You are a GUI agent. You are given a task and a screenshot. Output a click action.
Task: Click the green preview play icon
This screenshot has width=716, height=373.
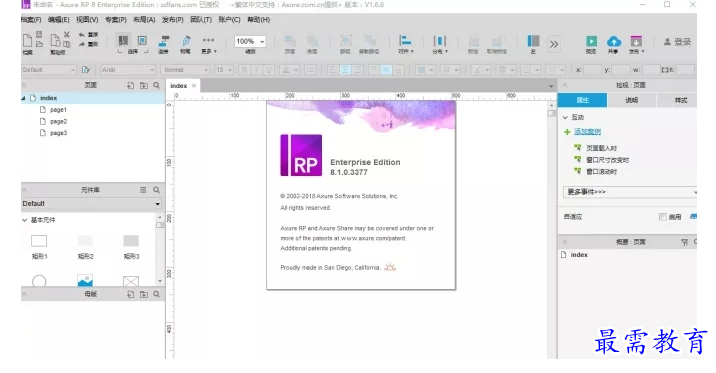coord(591,42)
